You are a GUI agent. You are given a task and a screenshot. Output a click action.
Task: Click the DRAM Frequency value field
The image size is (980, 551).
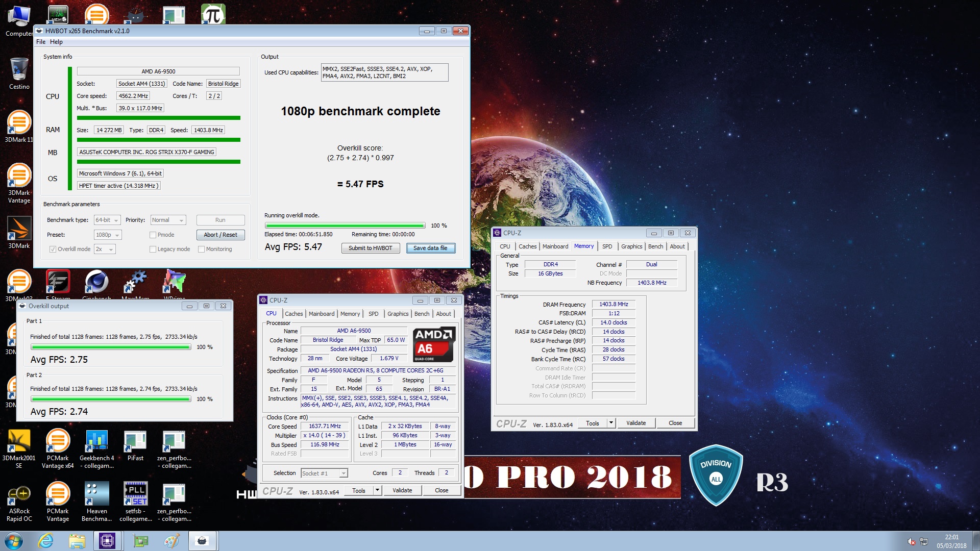pos(614,304)
